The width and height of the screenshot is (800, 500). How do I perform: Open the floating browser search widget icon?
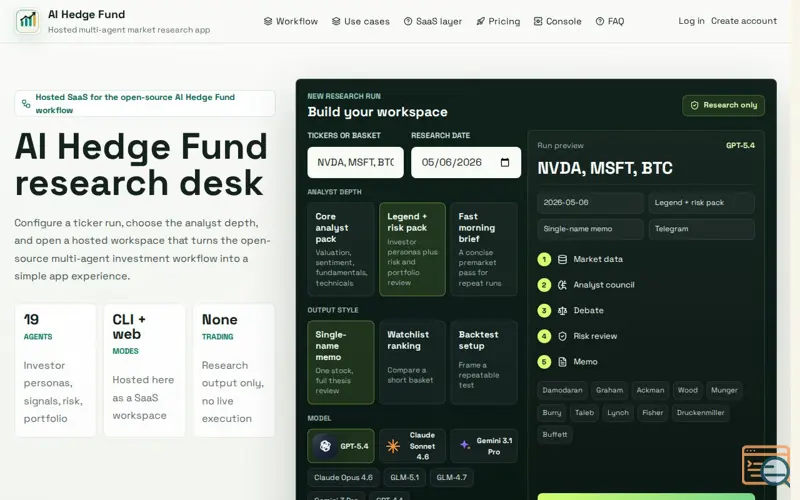pyautogui.click(x=766, y=465)
